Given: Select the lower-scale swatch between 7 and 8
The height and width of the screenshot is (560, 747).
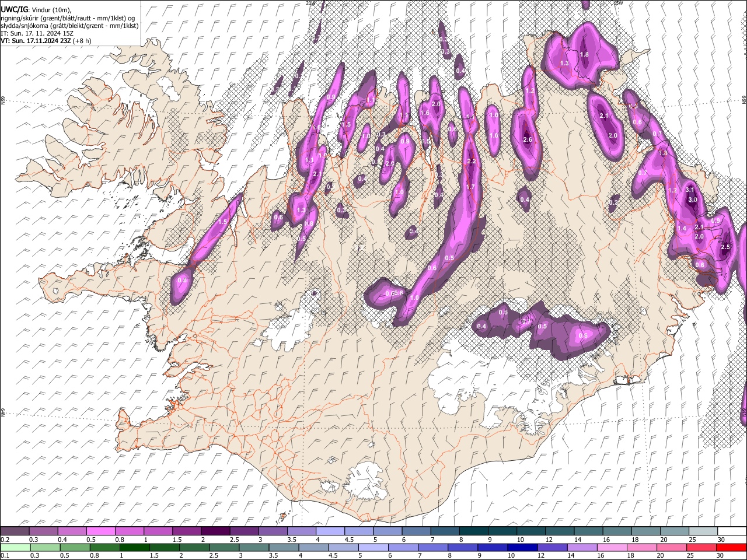Looking at the screenshot, I should tap(432, 547).
